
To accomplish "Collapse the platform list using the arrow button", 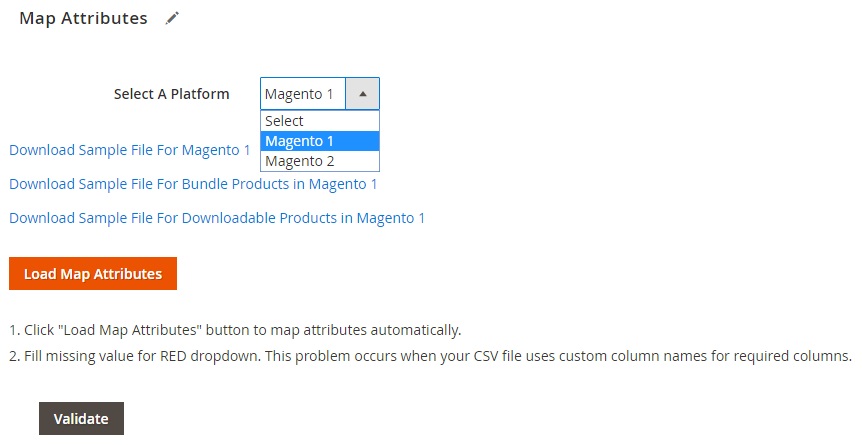I will (x=362, y=94).
